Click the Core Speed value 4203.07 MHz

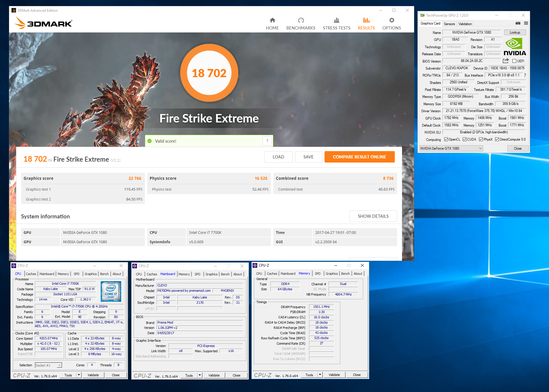(49, 338)
